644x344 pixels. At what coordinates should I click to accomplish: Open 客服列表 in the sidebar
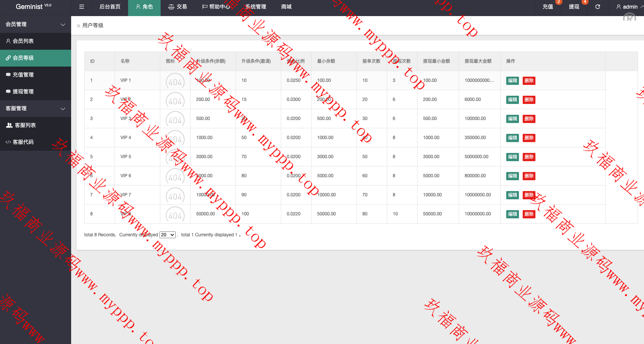coord(25,125)
